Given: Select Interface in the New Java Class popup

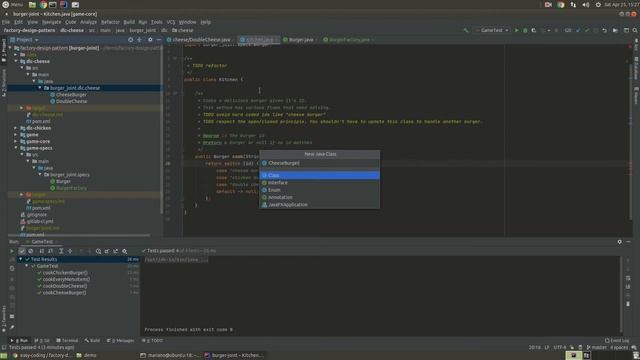Looking at the screenshot, I should tap(320, 182).
